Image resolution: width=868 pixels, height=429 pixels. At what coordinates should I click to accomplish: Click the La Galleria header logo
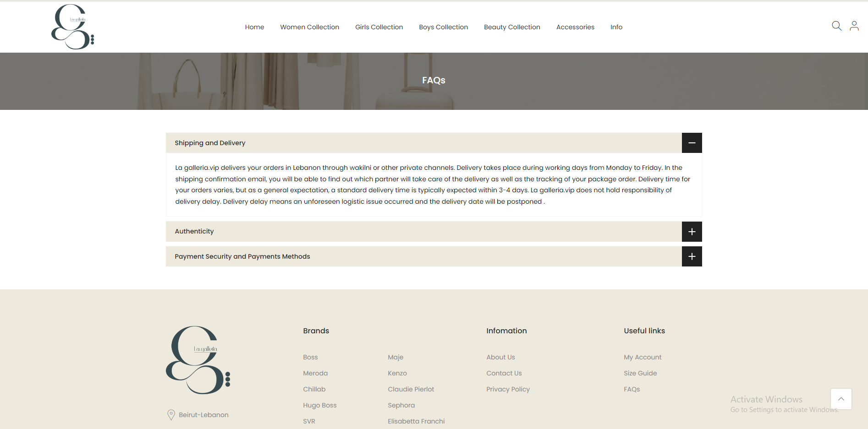point(73,27)
